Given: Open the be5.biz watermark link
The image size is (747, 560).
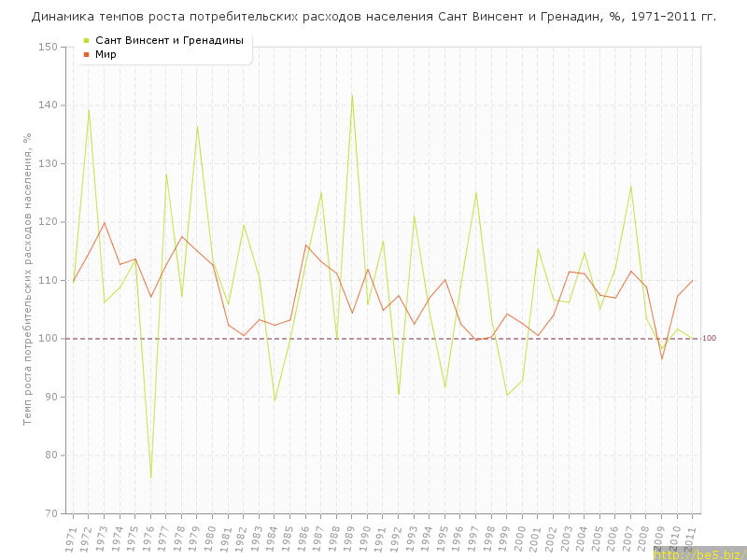Looking at the screenshot, I should tap(698, 554).
